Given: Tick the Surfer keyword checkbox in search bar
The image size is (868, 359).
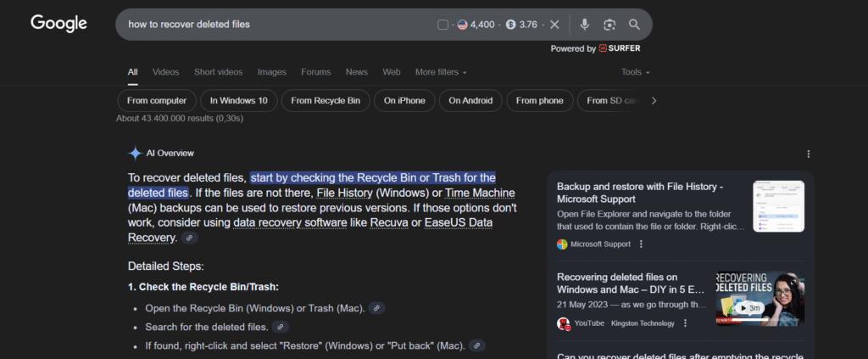Looking at the screenshot, I should point(442,25).
